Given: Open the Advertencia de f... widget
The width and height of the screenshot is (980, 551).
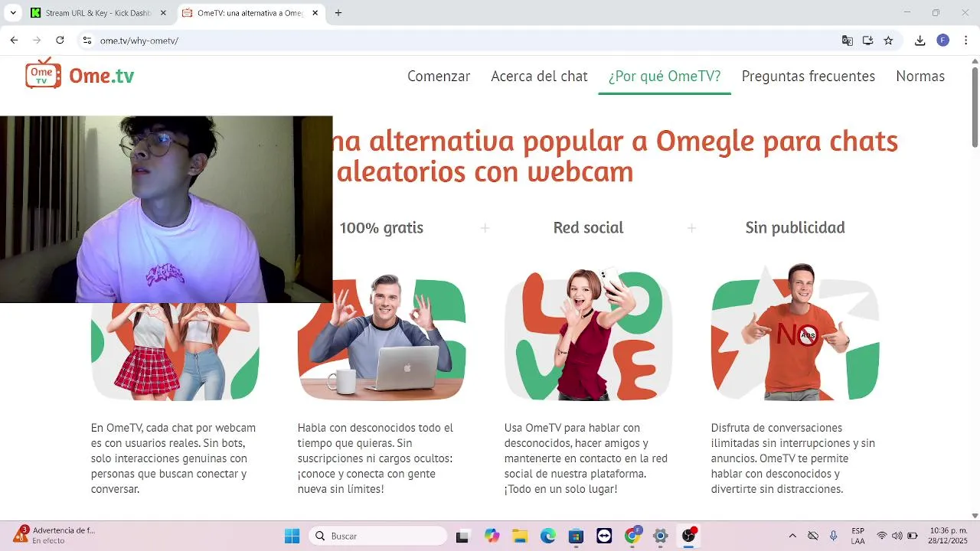Looking at the screenshot, I should click(x=54, y=535).
